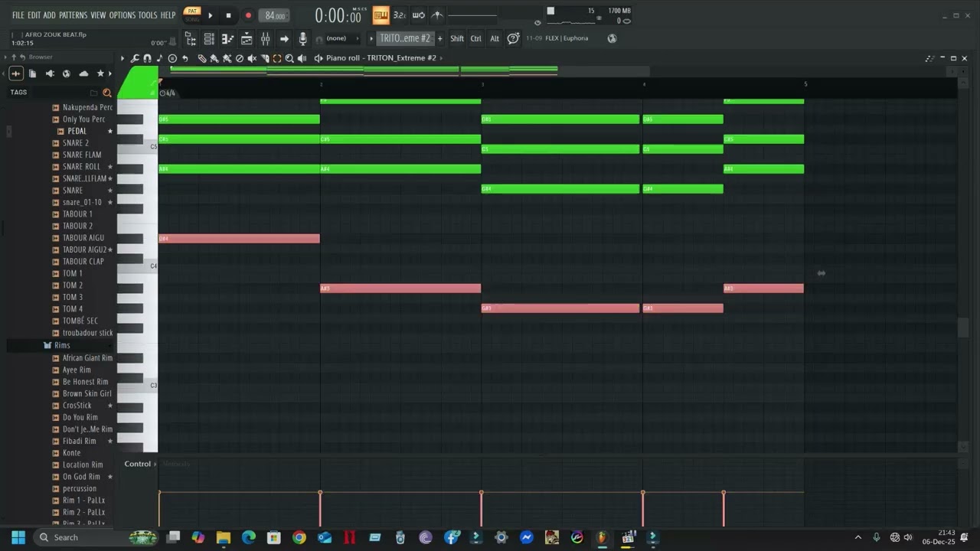Toggle the 3-2-1 countdown before recording

[x=400, y=15]
